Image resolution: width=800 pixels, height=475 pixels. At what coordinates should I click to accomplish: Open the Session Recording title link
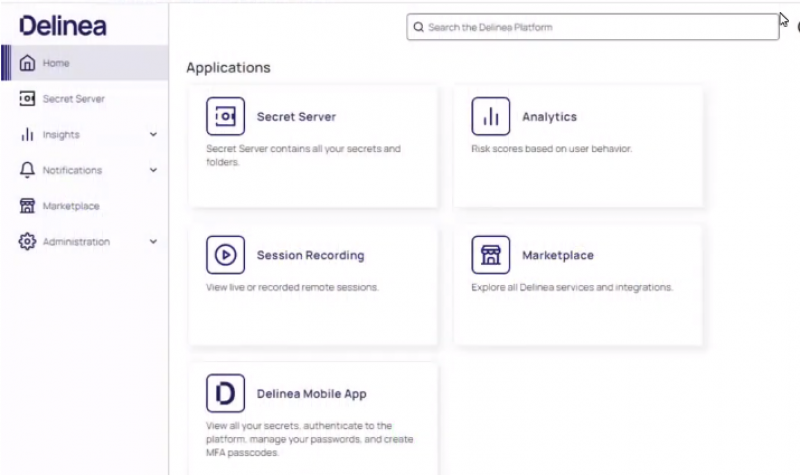[310, 255]
